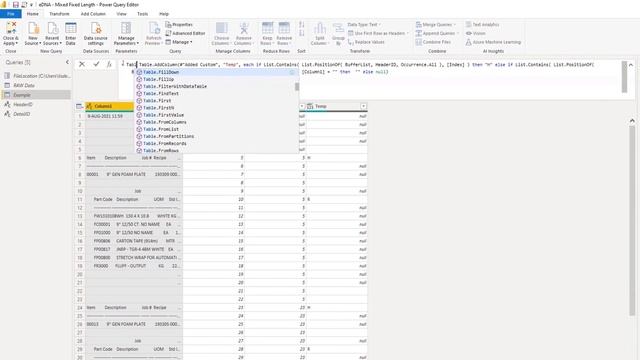
Task: Open Manage Parameters
Action: 126,33
